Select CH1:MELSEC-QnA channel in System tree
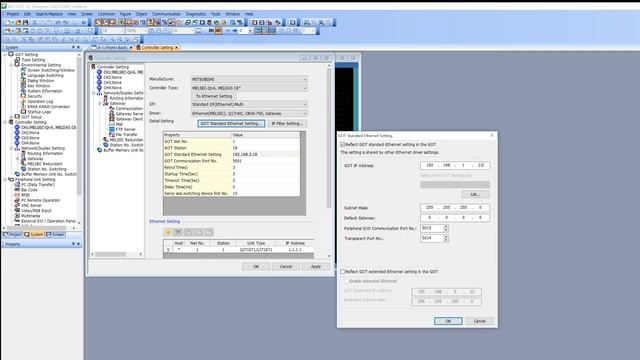The image size is (640, 360). click(x=48, y=127)
